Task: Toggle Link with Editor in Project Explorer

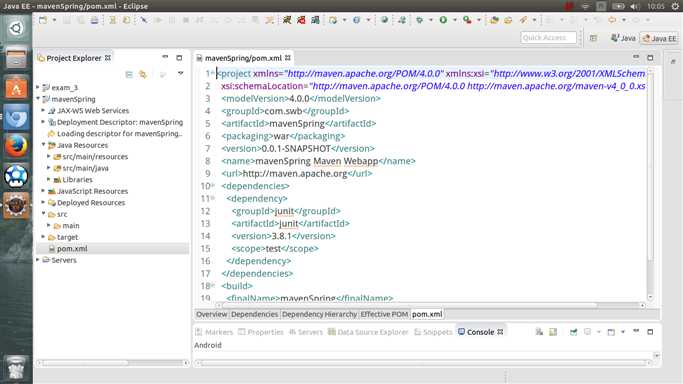Action: click(143, 74)
